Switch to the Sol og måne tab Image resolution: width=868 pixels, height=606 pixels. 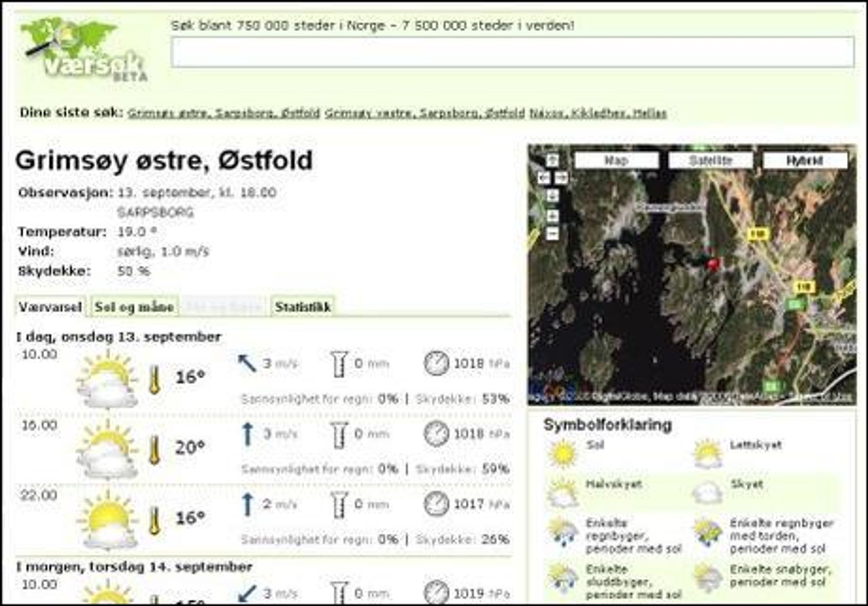[x=134, y=307]
